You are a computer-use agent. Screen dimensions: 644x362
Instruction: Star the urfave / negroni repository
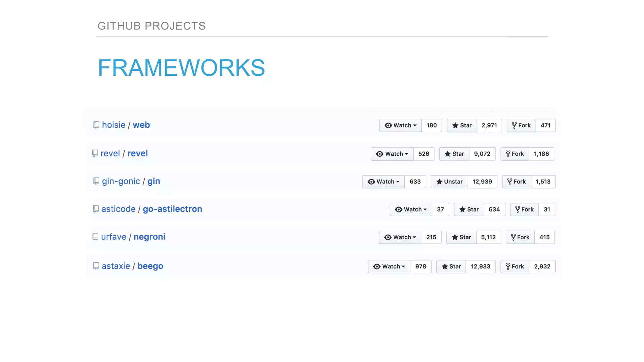(x=461, y=237)
